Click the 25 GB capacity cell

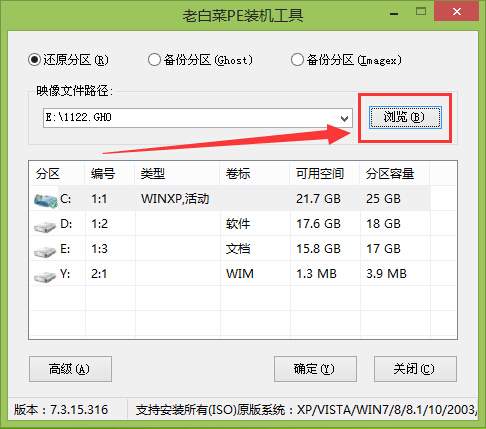tap(383, 199)
